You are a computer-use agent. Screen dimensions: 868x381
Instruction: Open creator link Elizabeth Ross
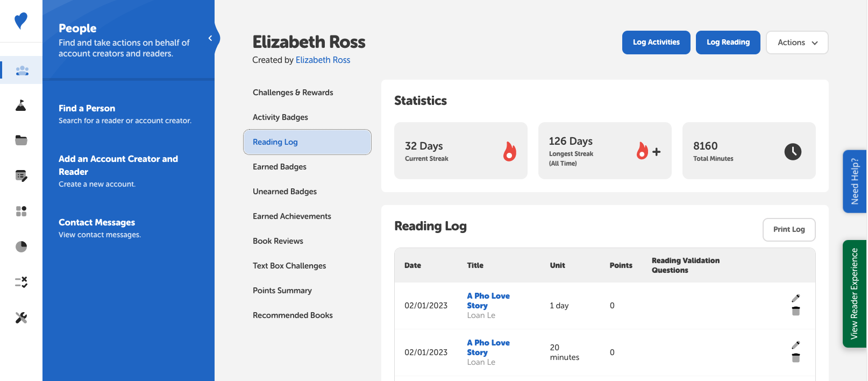pos(323,60)
